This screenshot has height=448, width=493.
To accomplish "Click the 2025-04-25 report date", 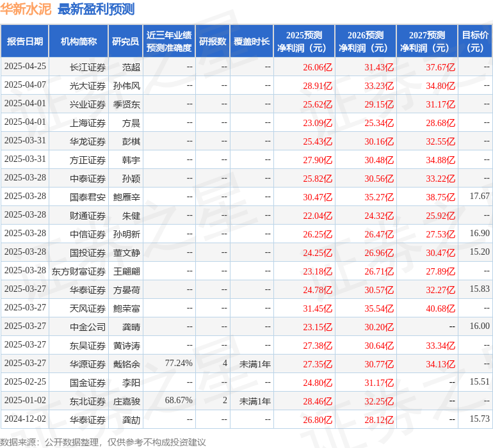I will tap(25, 67).
